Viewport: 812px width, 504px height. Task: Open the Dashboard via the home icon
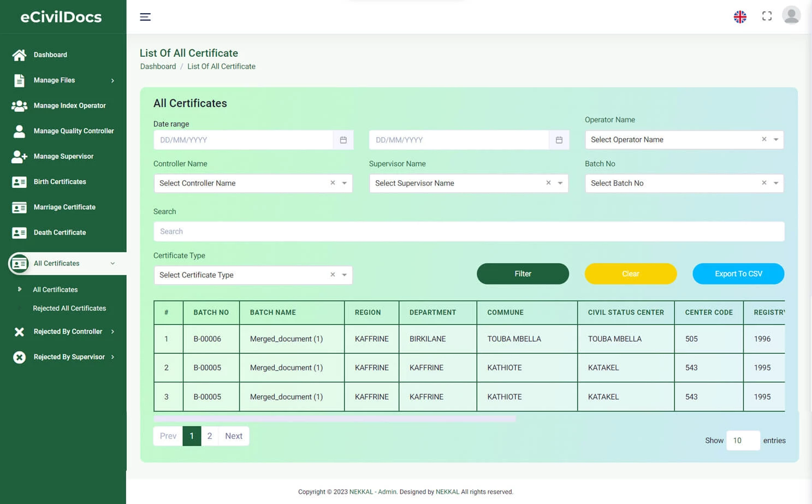click(20, 55)
